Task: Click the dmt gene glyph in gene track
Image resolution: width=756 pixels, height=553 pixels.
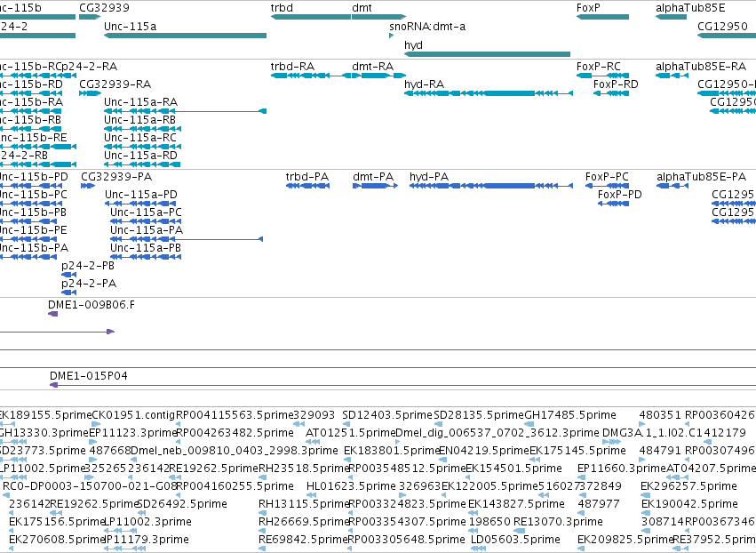Action: [378, 17]
